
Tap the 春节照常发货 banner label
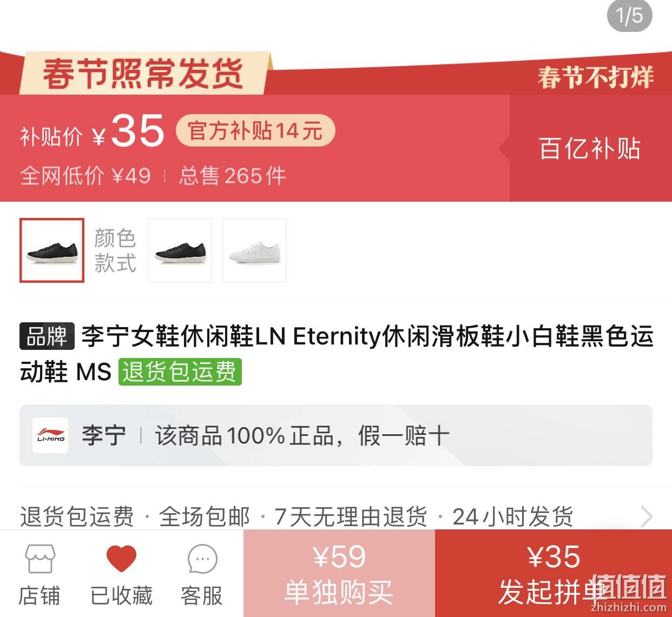click(143, 74)
